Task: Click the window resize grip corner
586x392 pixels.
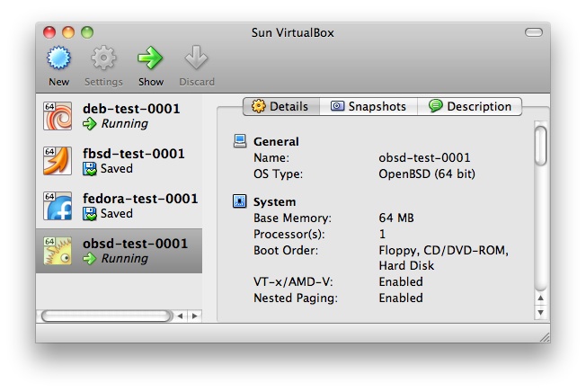Action: (545, 337)
